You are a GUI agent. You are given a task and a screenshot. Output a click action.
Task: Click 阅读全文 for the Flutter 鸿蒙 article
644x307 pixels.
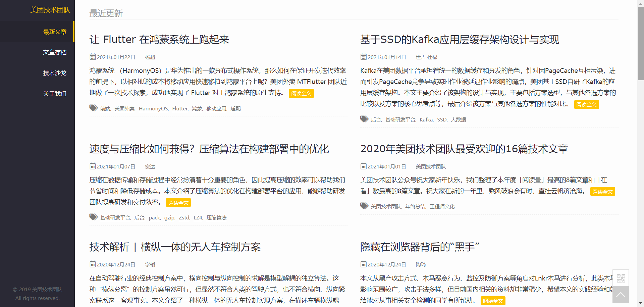[301, 93]
